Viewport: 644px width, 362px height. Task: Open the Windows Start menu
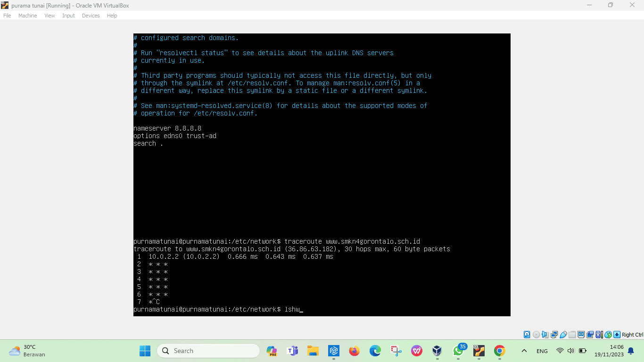point(145,351)
